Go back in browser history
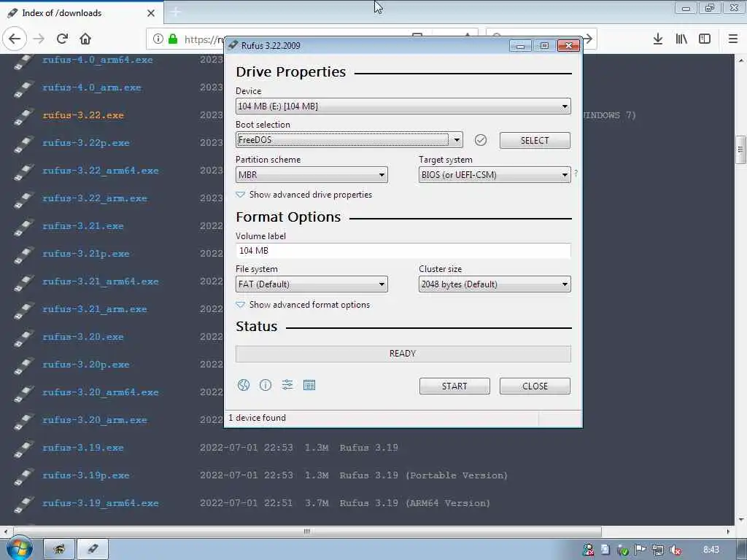Image resolution: width=747 pixels, height=560 pixels. 15,39
